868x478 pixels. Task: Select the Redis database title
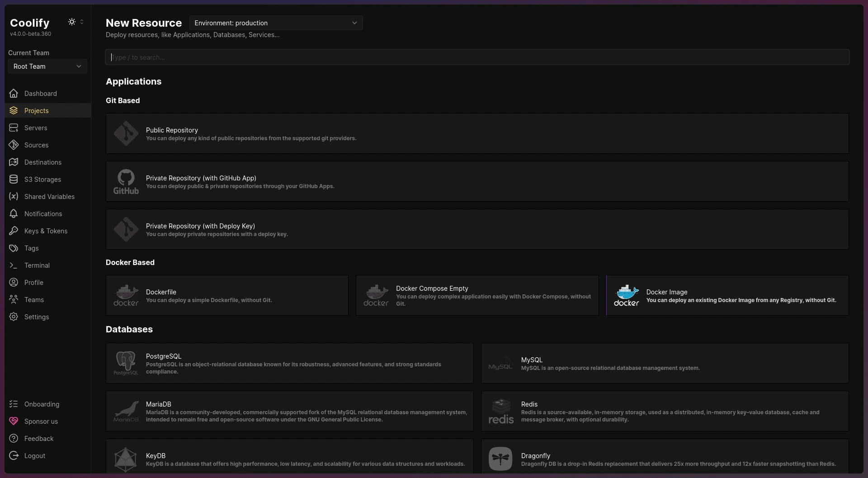click(529, 404)
